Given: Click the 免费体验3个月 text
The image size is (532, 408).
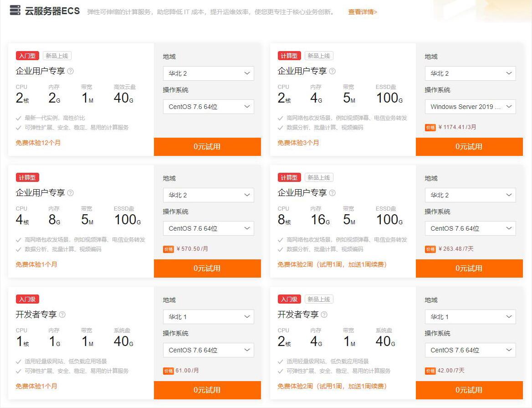Looking at the screenshot, I should [298, 143].
